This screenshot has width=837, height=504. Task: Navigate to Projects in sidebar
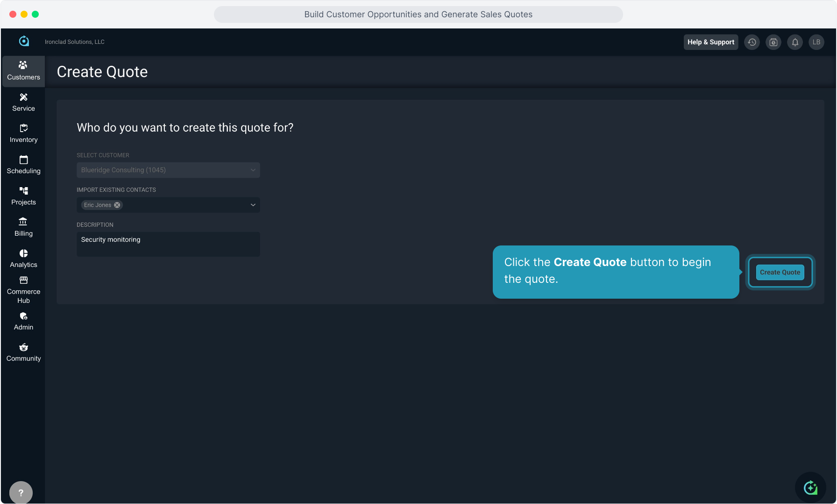point(23,196)
